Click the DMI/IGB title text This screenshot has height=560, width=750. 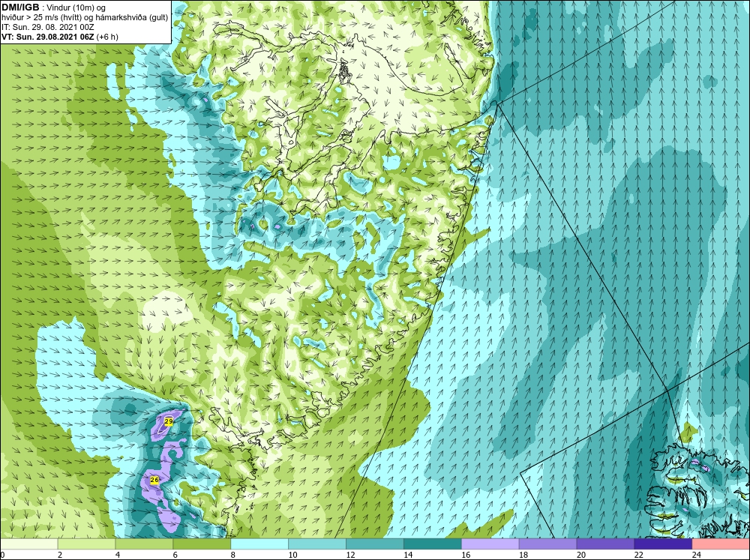[20, 7]
